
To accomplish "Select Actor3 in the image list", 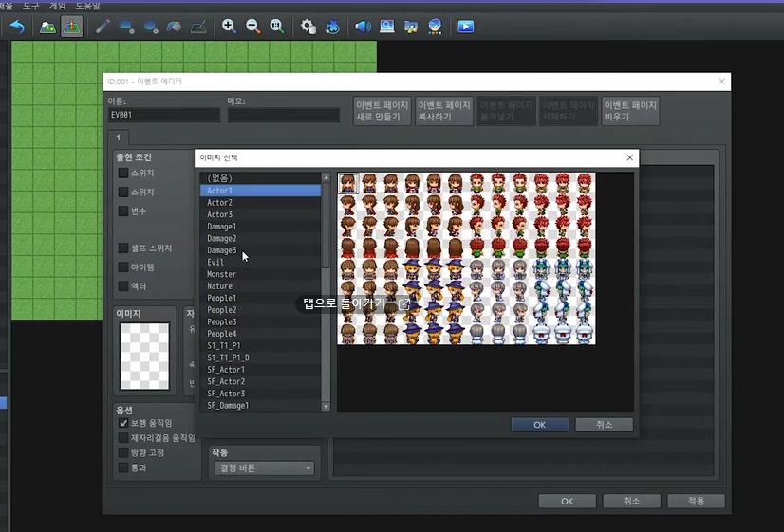I will pos(260,214).
